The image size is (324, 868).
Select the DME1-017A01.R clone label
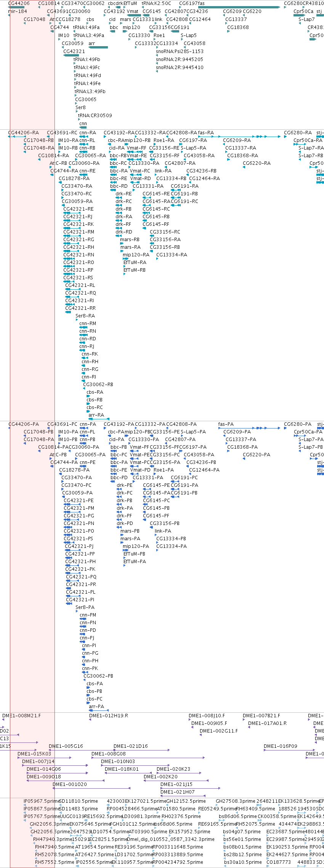(x=268, y=723)
